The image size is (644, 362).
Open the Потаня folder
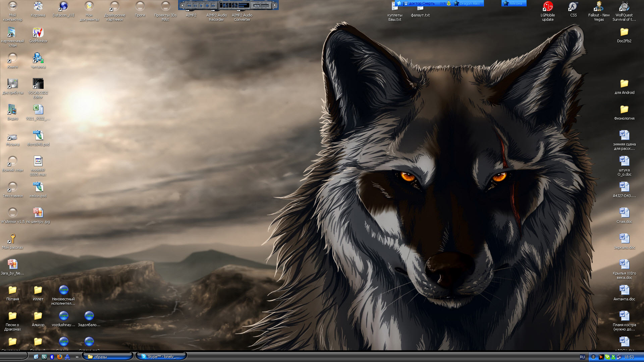click(12, 293)
